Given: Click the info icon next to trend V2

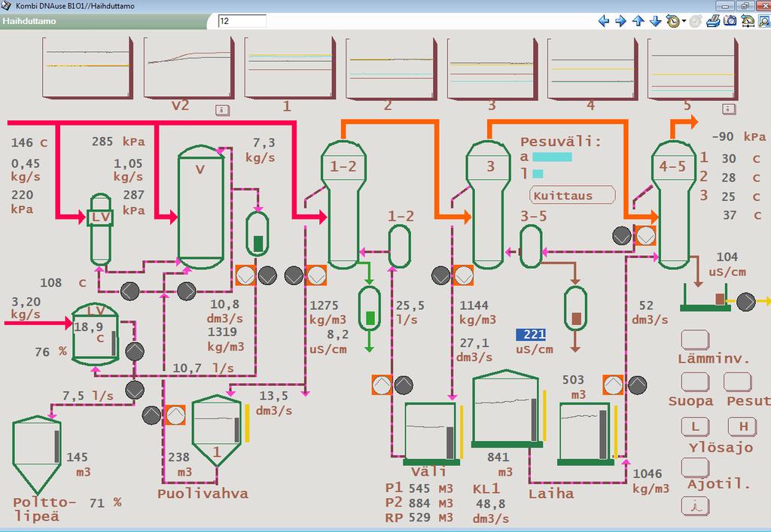Looking at the screenshot, I should click(222, 110).
